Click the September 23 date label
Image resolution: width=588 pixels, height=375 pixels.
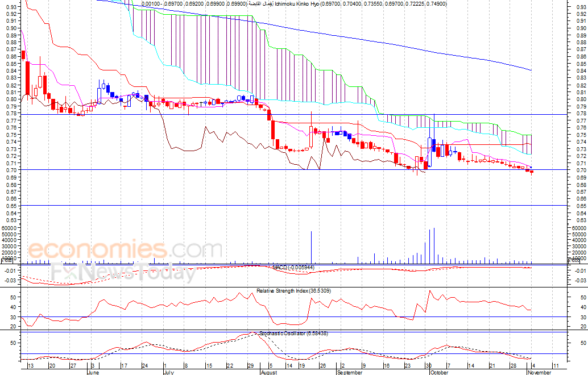408,366
